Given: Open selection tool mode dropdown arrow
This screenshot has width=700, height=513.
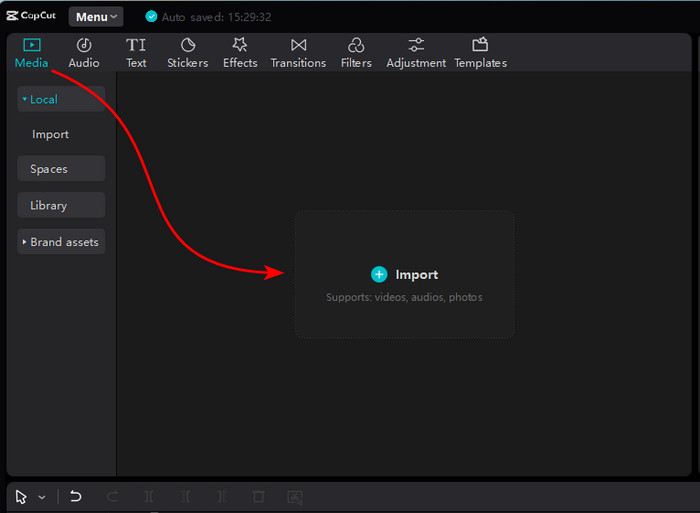Looking at the screenshot, I should click(x=42, y=497).
